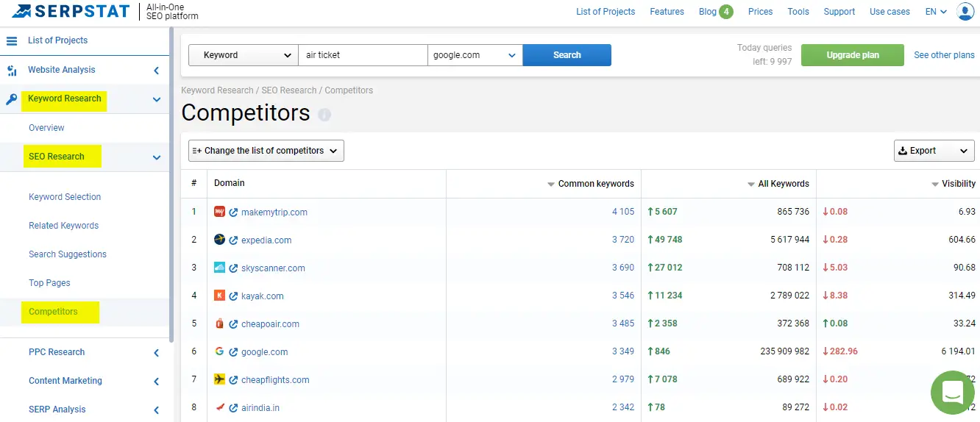Expand the PPC Research chevron
Screen dimensions: 980x422
tap(156, 353)
